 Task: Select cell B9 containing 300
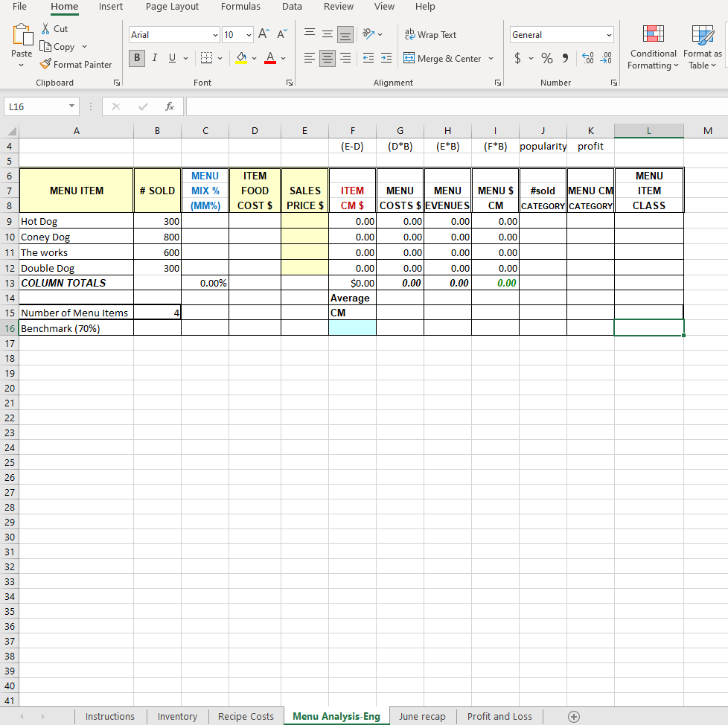(x=157, y=221)
